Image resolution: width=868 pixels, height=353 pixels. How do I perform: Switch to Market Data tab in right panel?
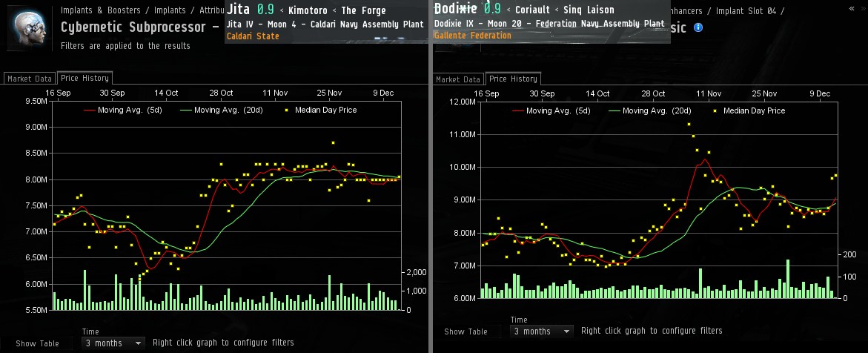coord(457,79)
